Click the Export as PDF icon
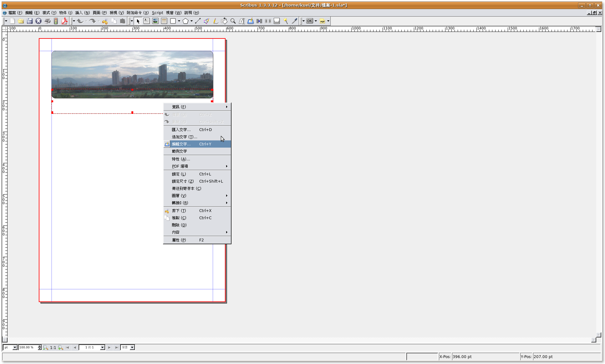 coord(65,21)
